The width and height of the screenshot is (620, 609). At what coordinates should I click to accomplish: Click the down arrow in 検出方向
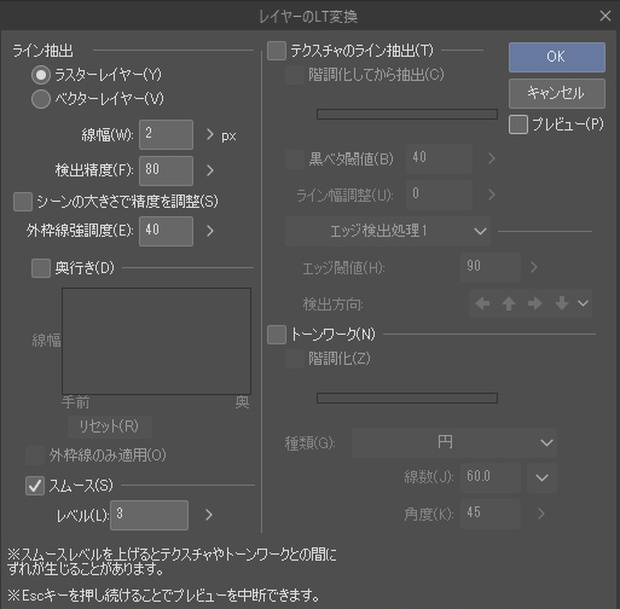(561, 304)
